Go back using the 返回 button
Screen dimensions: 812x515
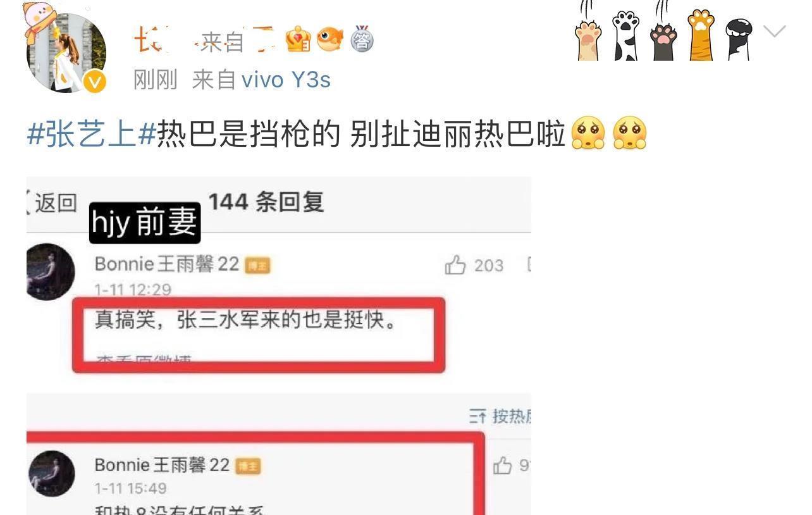tap(52, 202)
